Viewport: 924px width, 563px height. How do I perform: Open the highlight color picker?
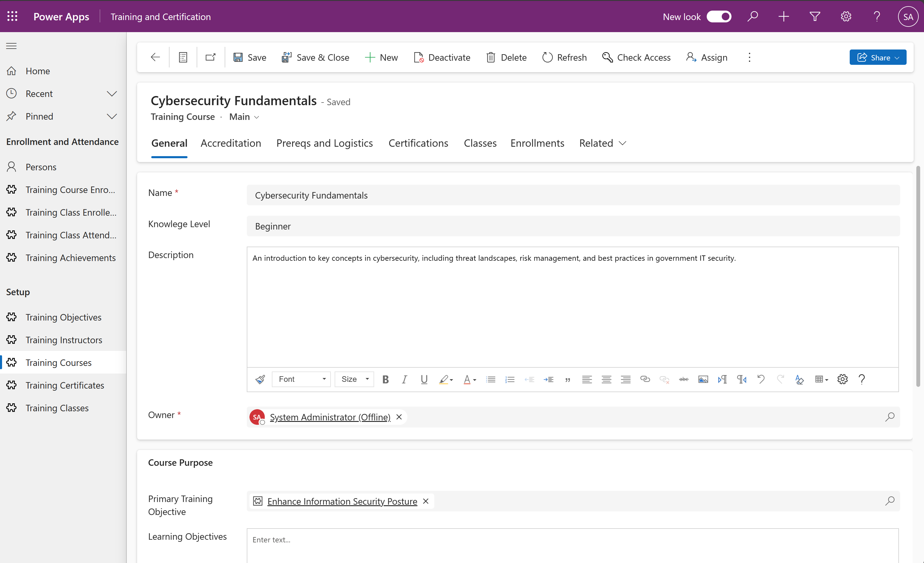pos(446,379)
